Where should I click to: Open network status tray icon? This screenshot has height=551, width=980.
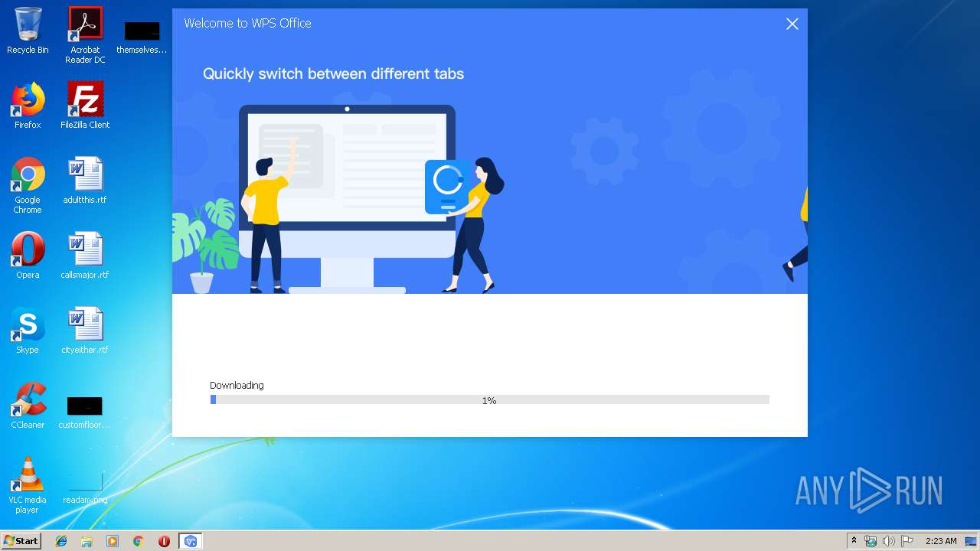coord(871,541)
